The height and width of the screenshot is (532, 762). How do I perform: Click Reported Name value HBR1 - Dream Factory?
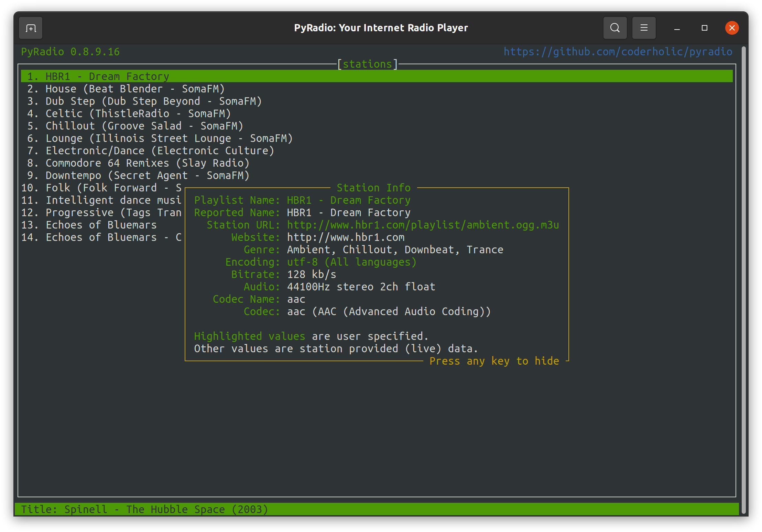point(349,212)
